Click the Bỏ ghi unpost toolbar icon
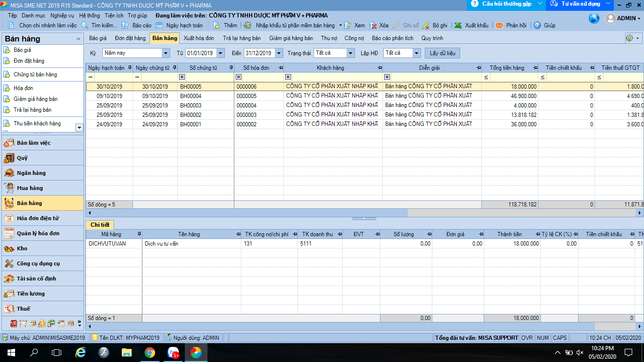 [426, 25]
